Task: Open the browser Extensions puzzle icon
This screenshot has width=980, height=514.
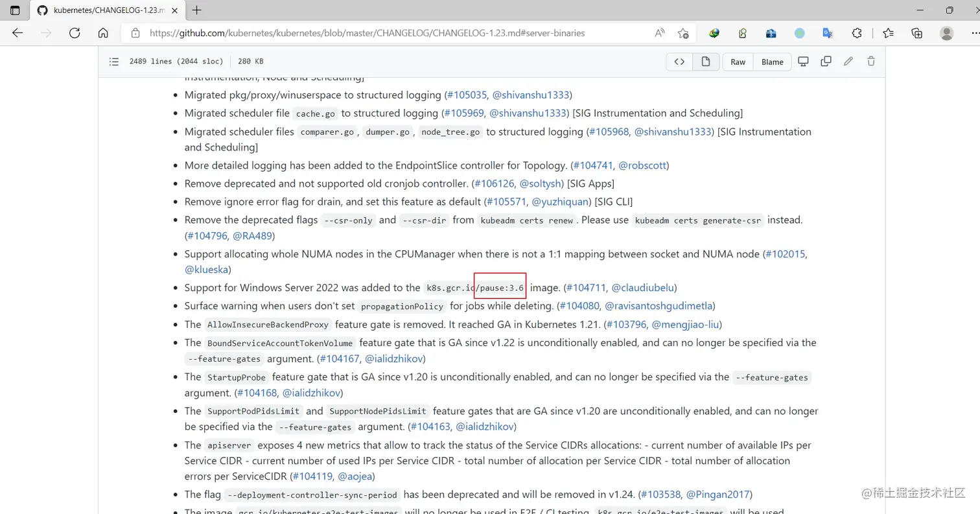Action: [x=857, y=33]
